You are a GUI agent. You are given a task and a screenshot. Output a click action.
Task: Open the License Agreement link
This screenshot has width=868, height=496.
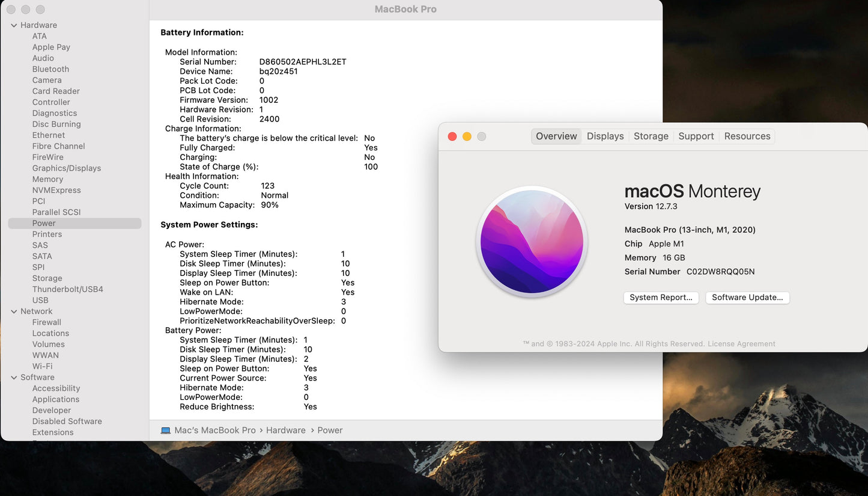741,344
